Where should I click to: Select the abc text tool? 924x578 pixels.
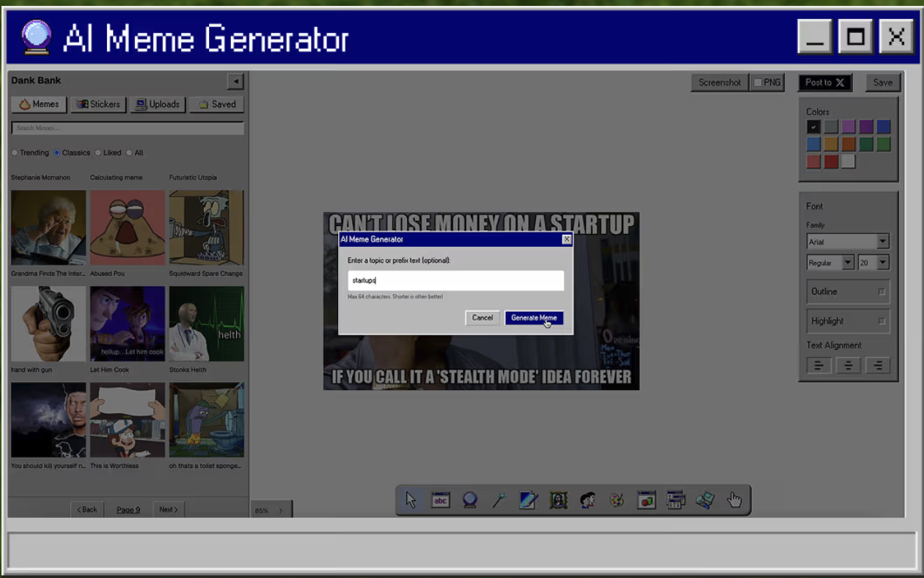[440, 500]
